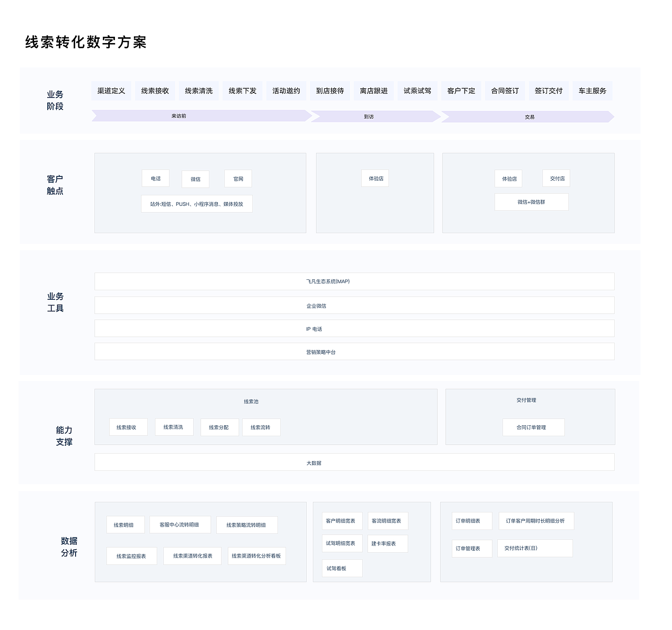Click the 试驾看板 dashboard item
Screen dimensions: 672x630
click(341, 568)
